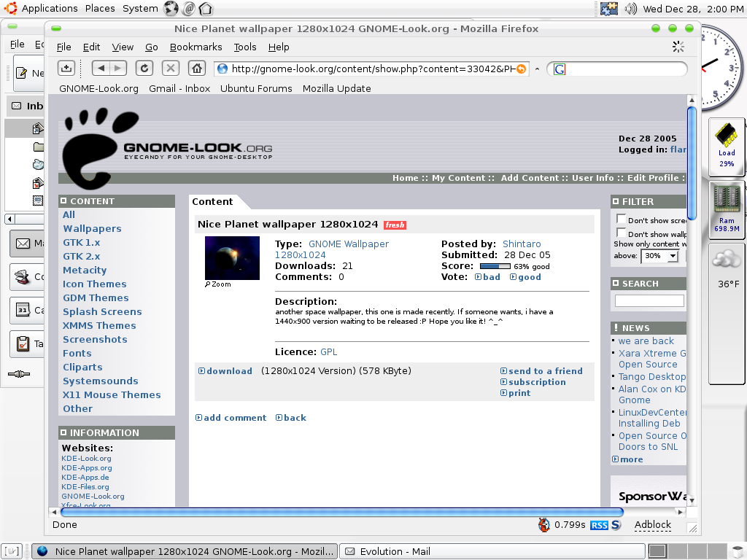Click the weather cloud applet
The image size is (747, 560).
pos(727,314)
